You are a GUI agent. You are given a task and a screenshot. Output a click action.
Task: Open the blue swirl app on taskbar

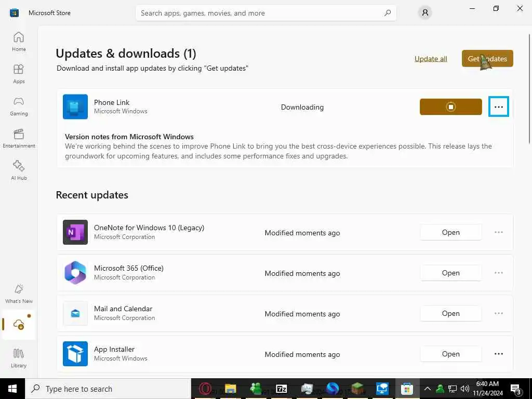pos(332,389)
